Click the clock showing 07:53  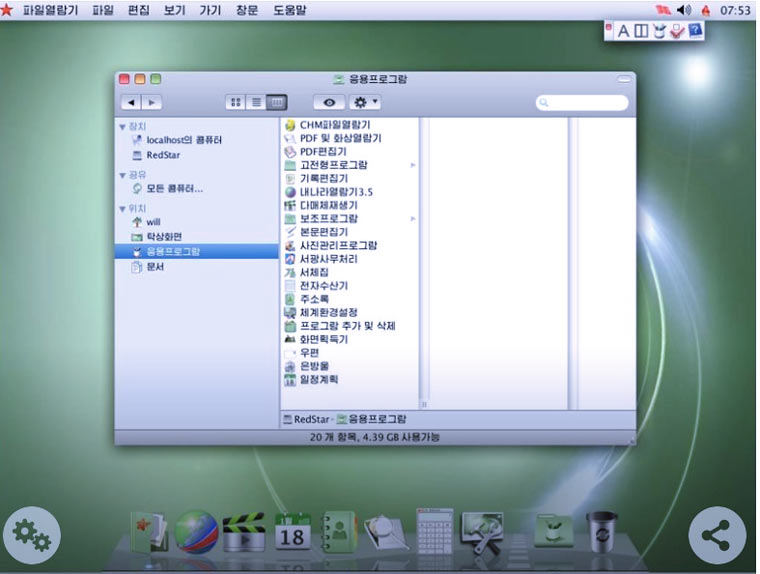[x=735, y=10]
